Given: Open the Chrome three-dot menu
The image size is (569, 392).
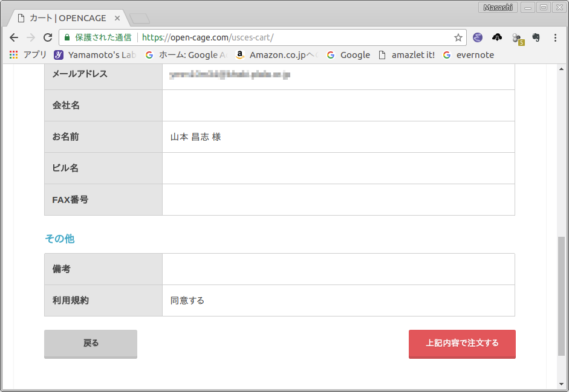Looking at the screenshot, I should pos(555,37).
